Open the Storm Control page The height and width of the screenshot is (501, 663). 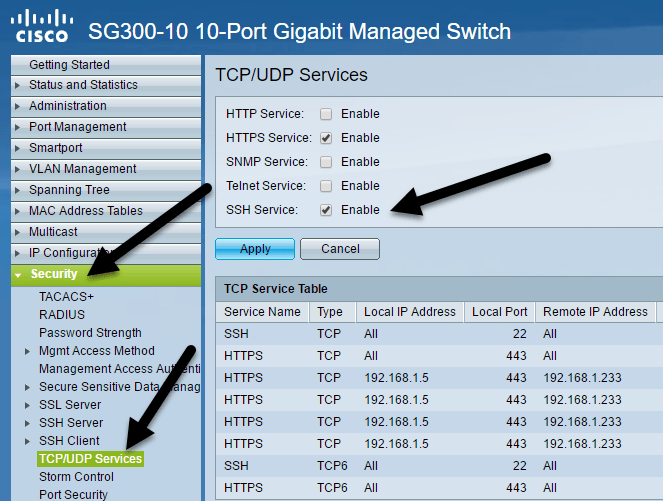pos(76,477)
